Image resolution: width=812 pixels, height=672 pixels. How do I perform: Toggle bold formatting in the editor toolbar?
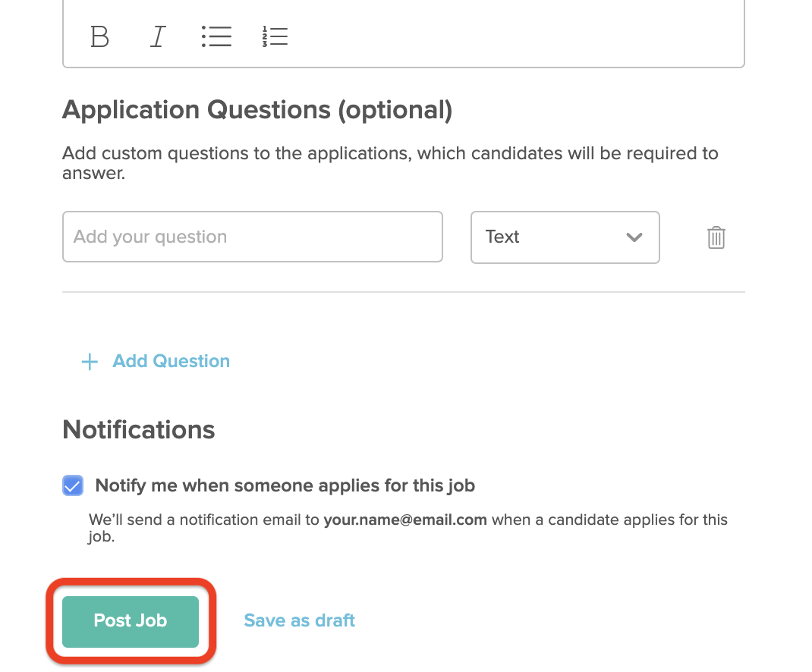tap(99, 36)
